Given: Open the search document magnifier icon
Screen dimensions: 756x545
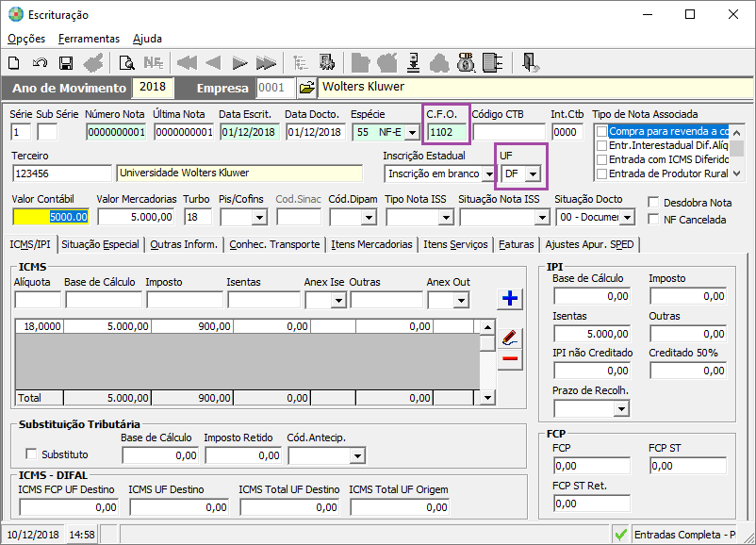Looking at the screenshot, I should (127, 62).
